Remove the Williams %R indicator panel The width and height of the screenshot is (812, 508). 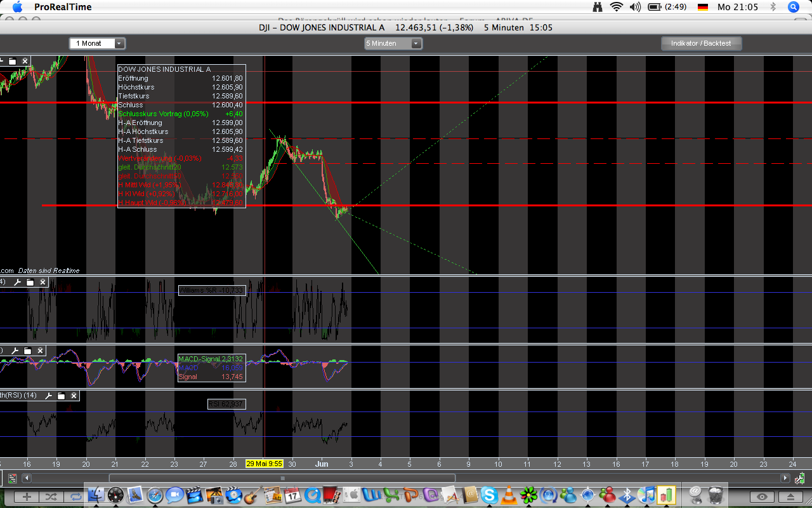pyautogui.click(x=43, y=282)
